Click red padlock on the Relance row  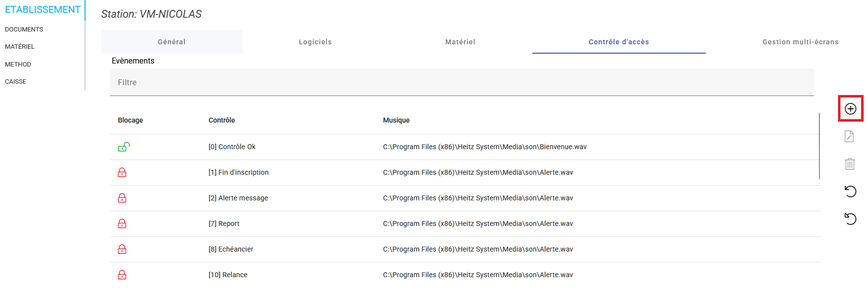pyautogui.click(x=122, y=275)
